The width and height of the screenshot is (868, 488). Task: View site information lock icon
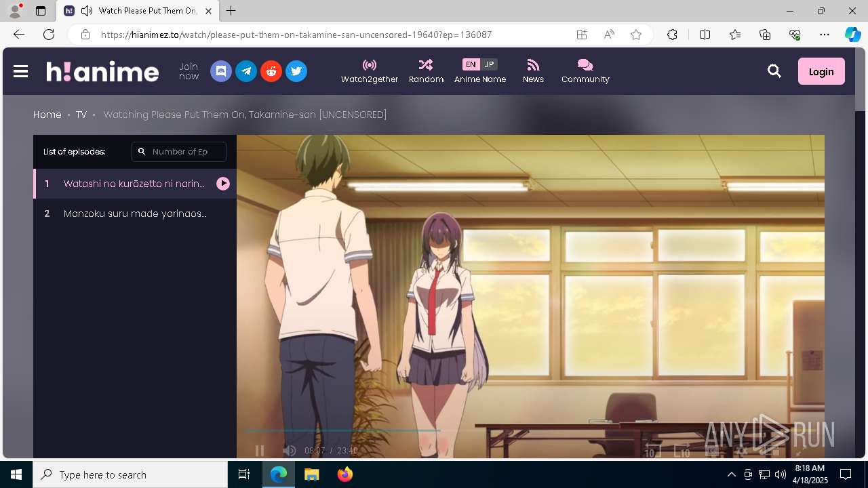coord(85,35)
